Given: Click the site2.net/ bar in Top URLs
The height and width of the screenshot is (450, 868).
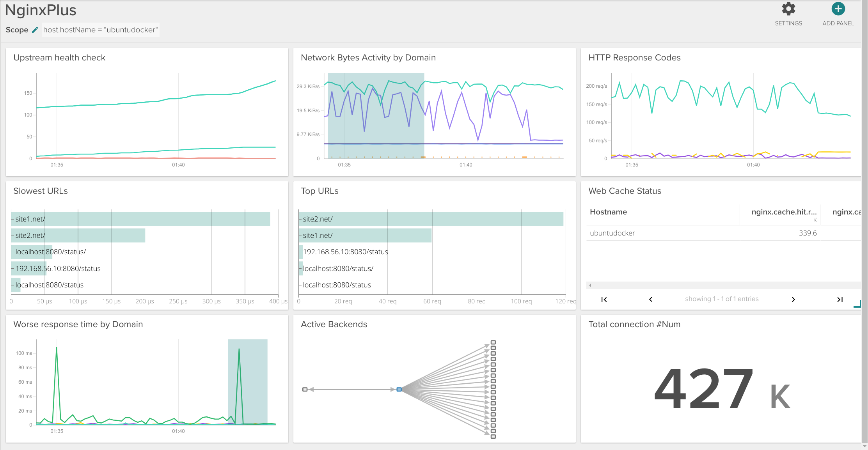Looking at the screenshot, I should tap(431, 219).
